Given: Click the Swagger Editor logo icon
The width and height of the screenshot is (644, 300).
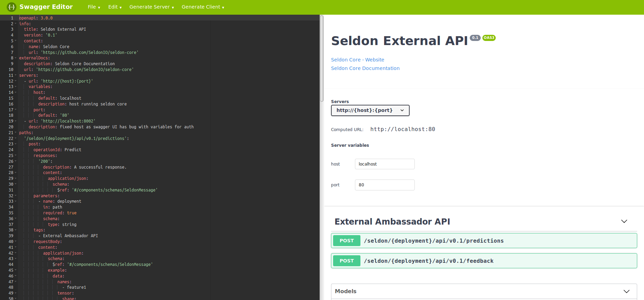Looking at the screenshot, I should [x=12, y=7].
